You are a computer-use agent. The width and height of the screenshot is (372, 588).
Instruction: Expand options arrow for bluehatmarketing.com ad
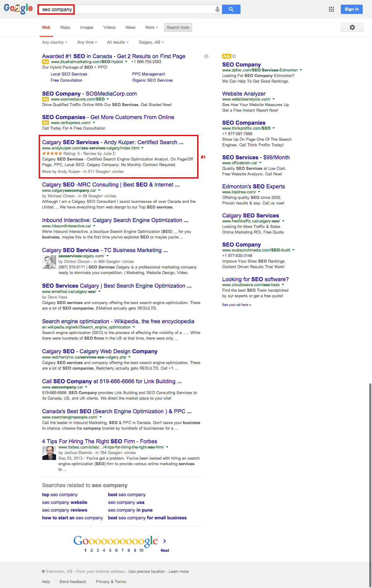[x=126, y=62]
